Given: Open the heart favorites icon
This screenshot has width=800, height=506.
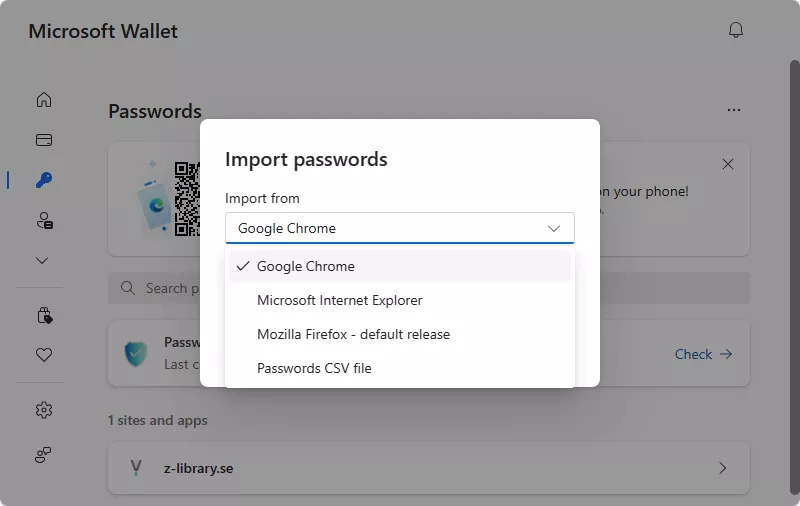Looking at the screenshot, I should (44, 355).
